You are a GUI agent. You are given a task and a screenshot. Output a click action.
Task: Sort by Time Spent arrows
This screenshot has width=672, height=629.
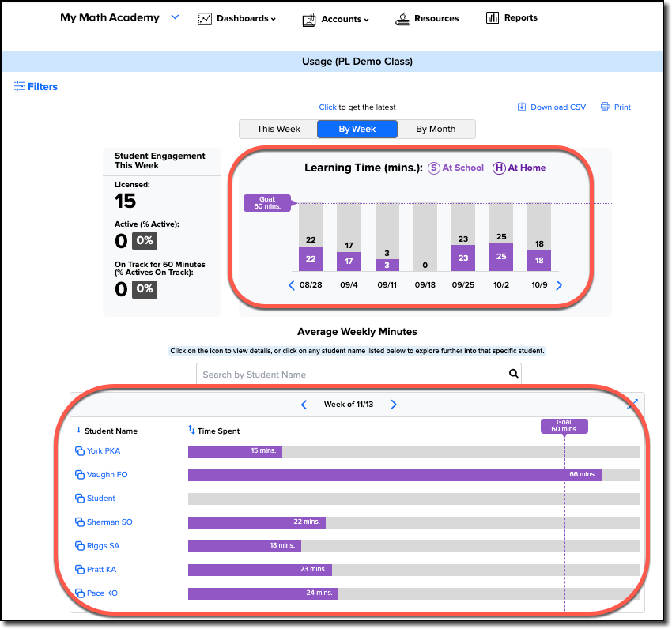pyautogui.click(x=191, y=430)
